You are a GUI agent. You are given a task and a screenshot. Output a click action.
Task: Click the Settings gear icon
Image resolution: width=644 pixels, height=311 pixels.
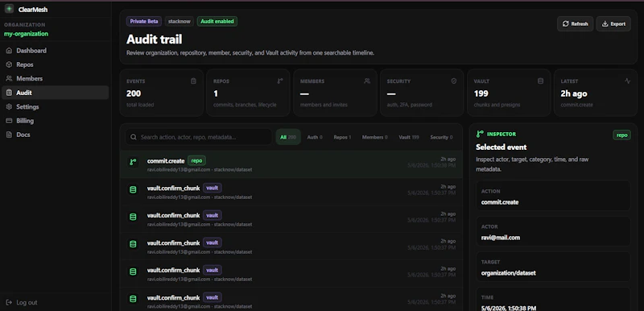9,106
